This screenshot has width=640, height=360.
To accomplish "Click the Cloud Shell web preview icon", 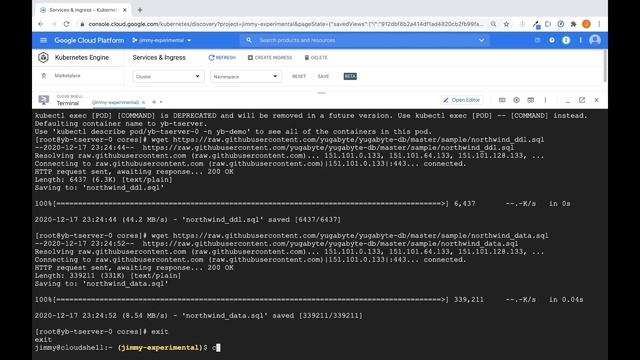I will (x=531, y=100).
